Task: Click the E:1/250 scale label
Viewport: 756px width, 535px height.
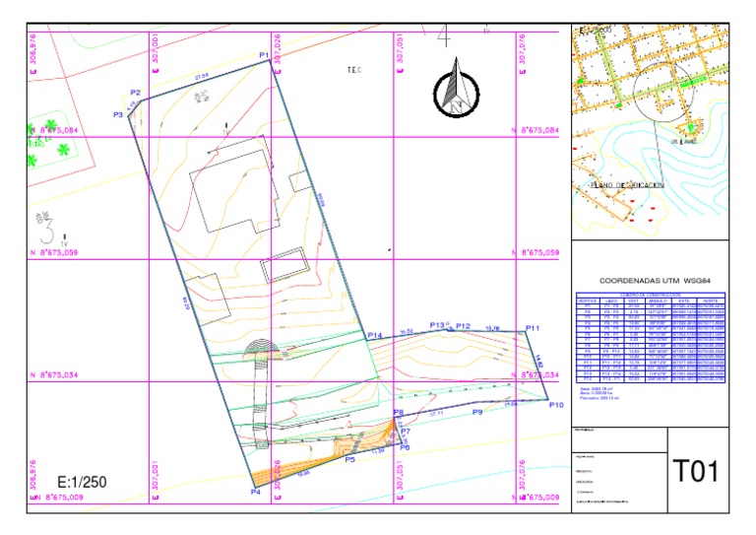Action: 82,482
